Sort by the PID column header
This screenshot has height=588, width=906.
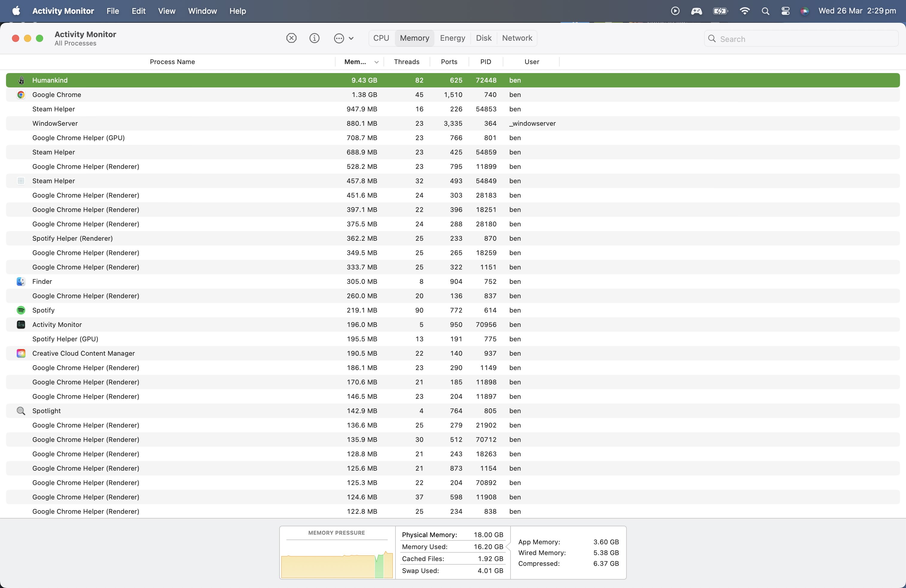coord(486,62)
